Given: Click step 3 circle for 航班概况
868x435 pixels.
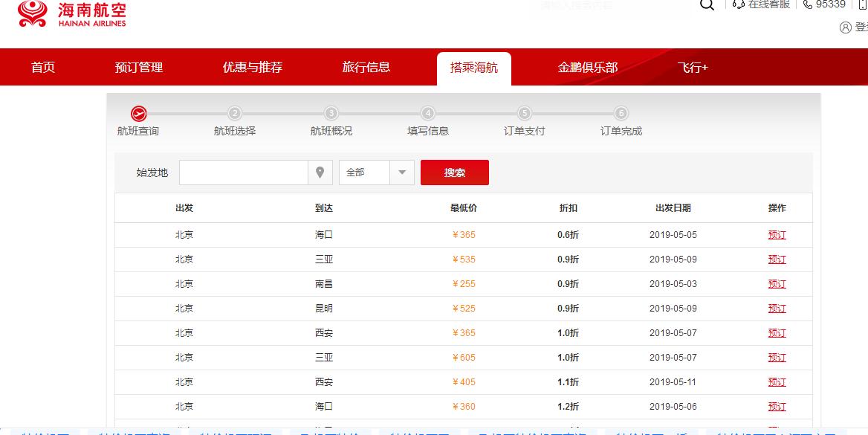Looking at the screenshot, I should click(x=331, y=114).
